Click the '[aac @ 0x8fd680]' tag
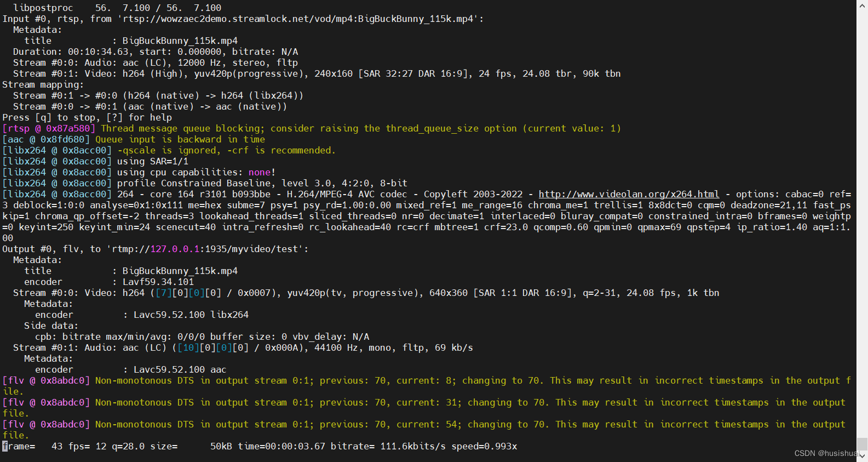Viewport: 868px width, 462px height. point(46,139)
